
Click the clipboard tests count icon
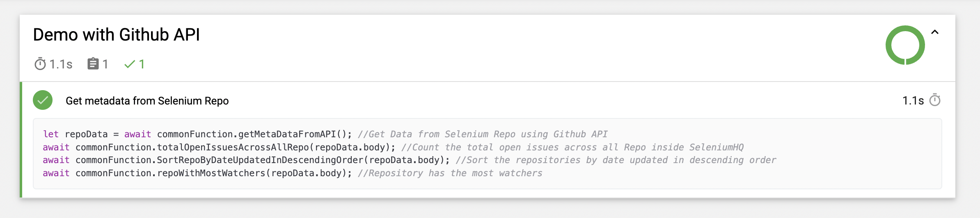pyautogui.click(x=93, y=64)
